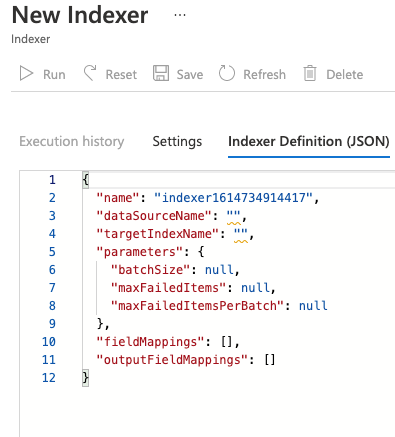Click the Reset curved arrow icon
Screen dimensions: 395x437
click(x=90, y=73)
